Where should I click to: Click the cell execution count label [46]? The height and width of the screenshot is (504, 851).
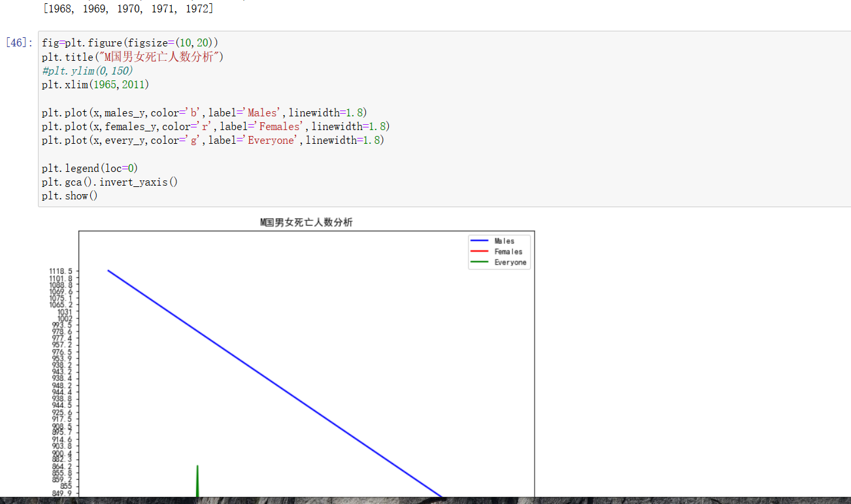[15, 42]
